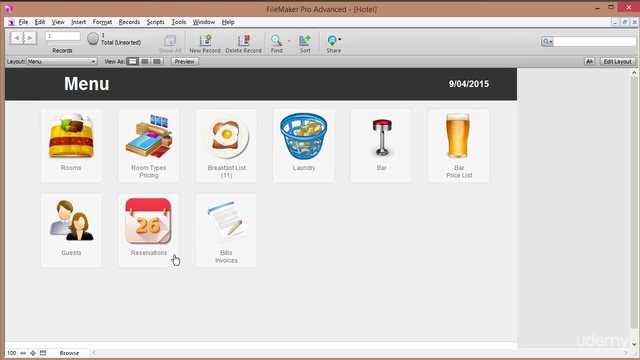Open the File menu
640x360 pixels.
[x=23, y=22]
